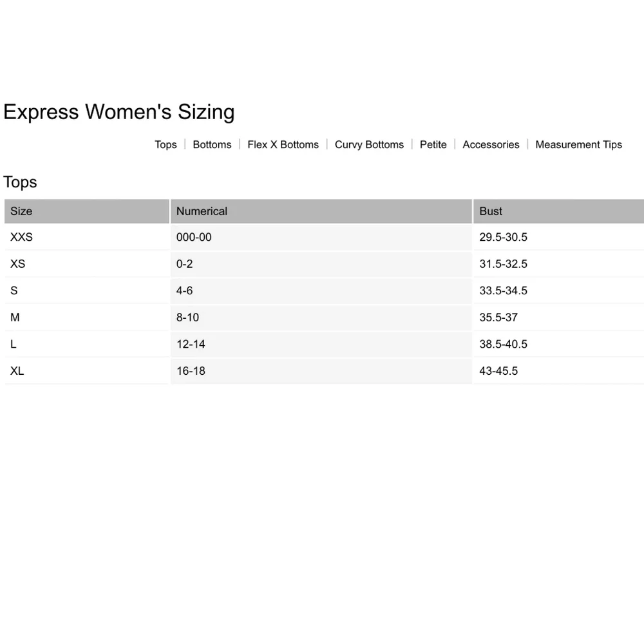Viewport: 644px width, 644px height.
Task: View the Measurement Tips section
Action: point(578,144)
